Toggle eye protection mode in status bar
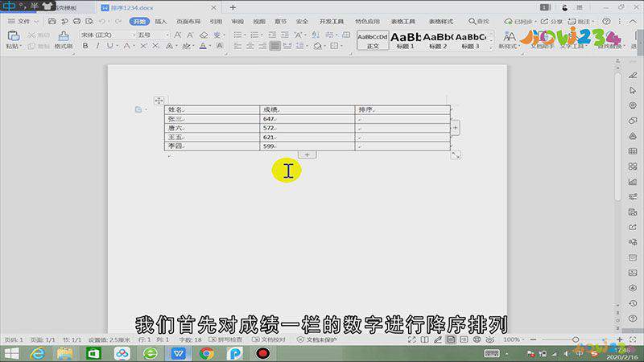Screen dimensions: 644x362 click(490, 339)
